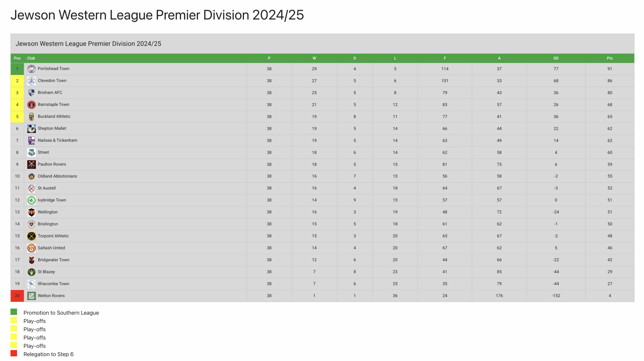Click the red position 20 cell
Screen dimensions: 644x361
(17, 296)
